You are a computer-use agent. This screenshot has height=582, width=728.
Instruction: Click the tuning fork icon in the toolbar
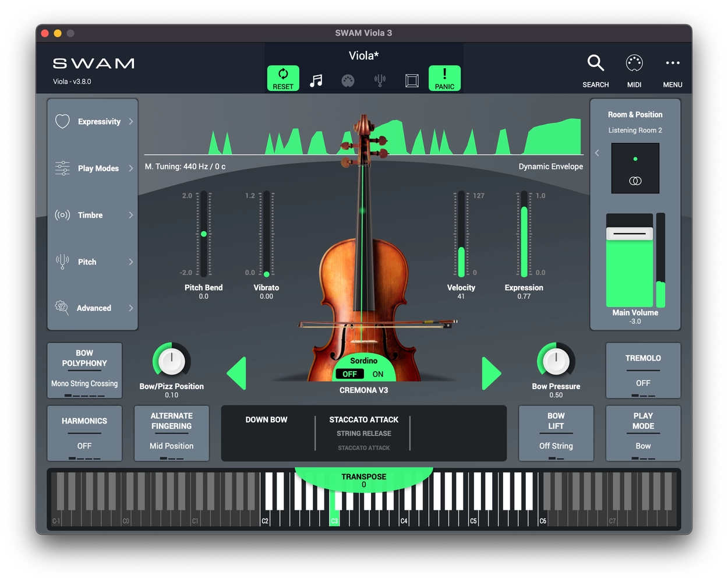pyautogui.click(x=380, y=80)
